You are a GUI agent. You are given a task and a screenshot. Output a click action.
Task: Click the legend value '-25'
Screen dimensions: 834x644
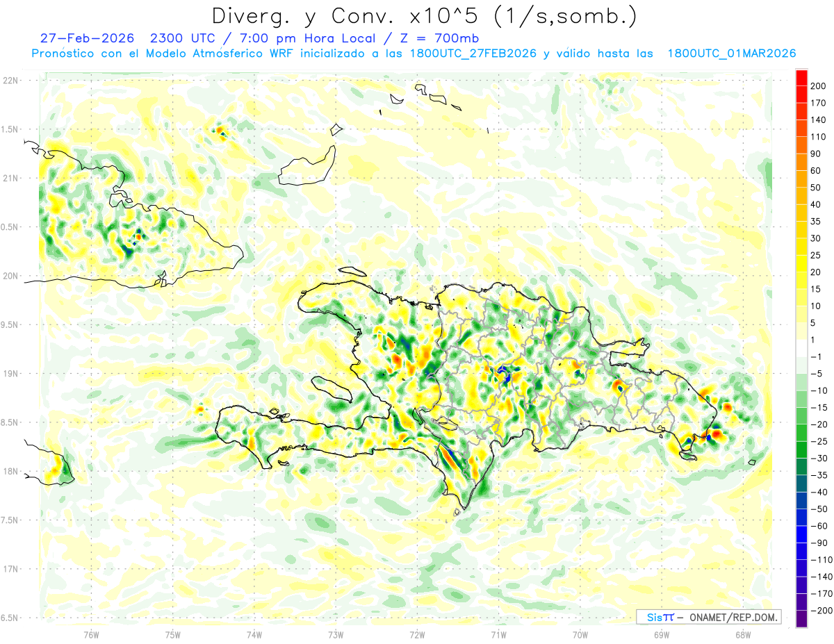click(819, 441)
